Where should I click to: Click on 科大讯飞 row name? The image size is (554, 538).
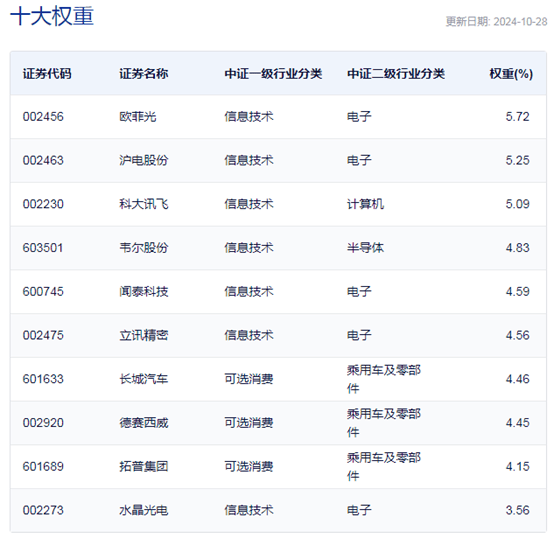[x=143, y=204]
